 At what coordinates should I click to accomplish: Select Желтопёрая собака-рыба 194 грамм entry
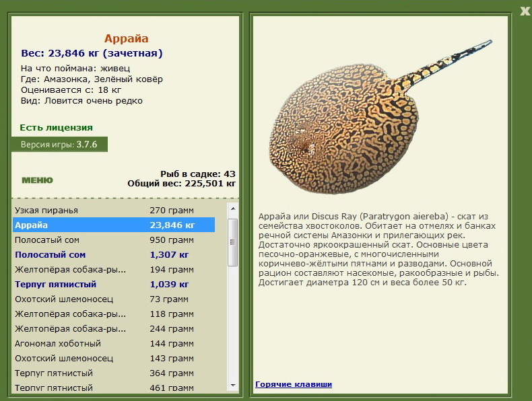tap(114, 270)
